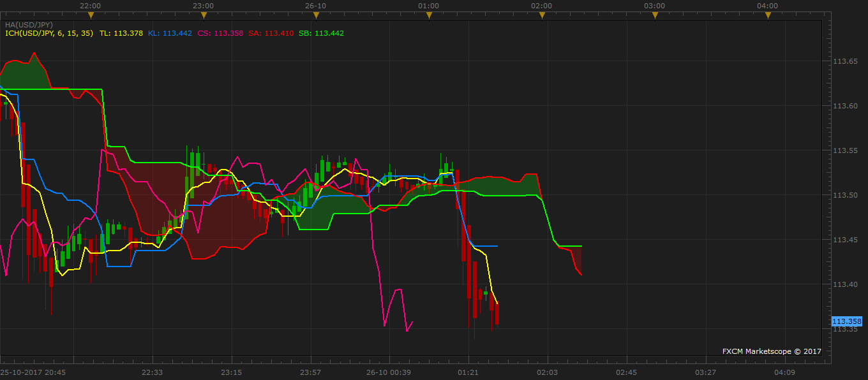The height and width of the screenshot is (380, 868).
Task: Click the 04:09 bottom time label
Action: click(784, 372)
